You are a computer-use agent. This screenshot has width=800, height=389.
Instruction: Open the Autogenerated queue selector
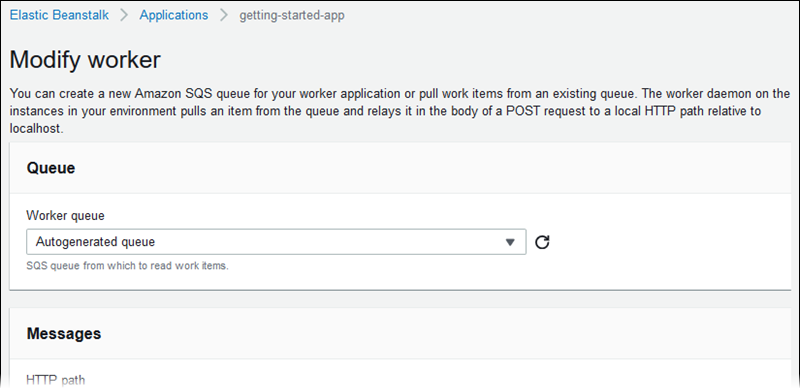coord(276,242)
